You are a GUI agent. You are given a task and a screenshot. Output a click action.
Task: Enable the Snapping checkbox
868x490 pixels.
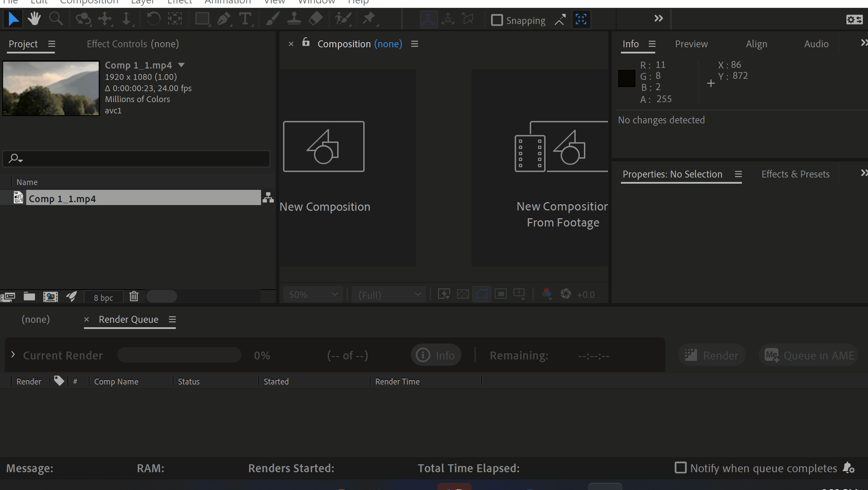(x=497, y=20)
